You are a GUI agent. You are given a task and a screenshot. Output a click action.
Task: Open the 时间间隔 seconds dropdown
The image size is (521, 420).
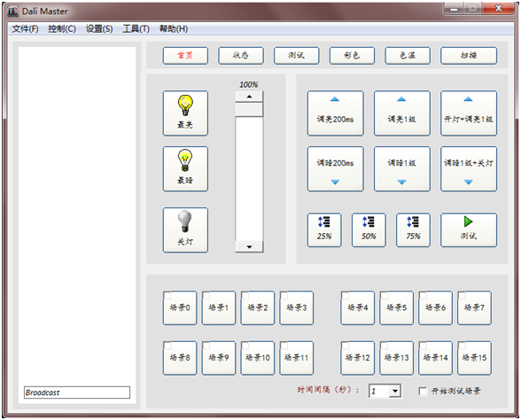(x=395, y=391)
